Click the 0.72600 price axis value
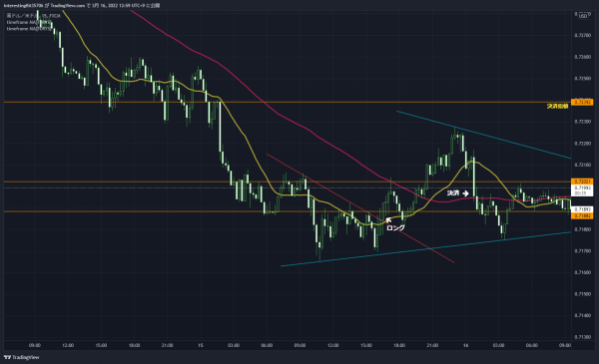This screenshot has height=364, width=599. pyautogui.click(x=583, y=57)
